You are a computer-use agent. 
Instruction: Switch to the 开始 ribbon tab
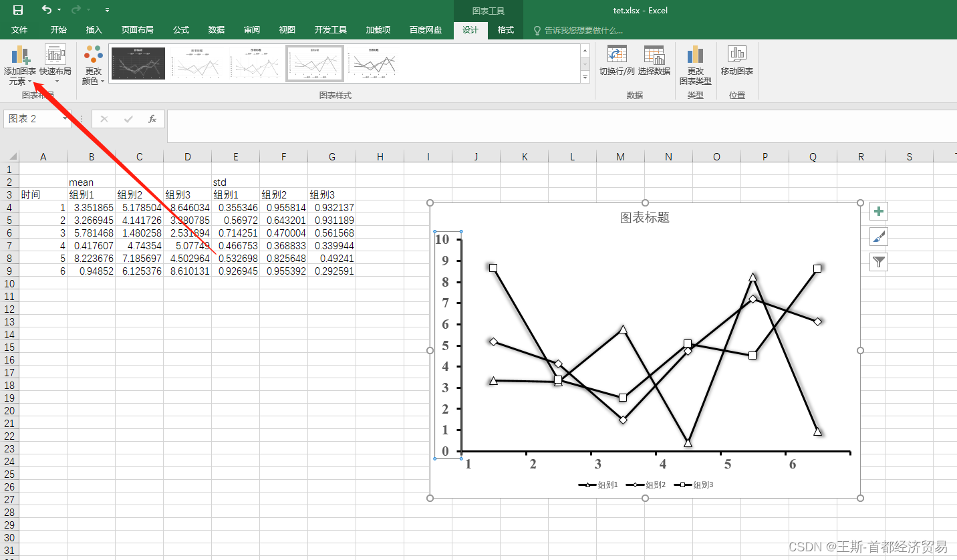59,30
